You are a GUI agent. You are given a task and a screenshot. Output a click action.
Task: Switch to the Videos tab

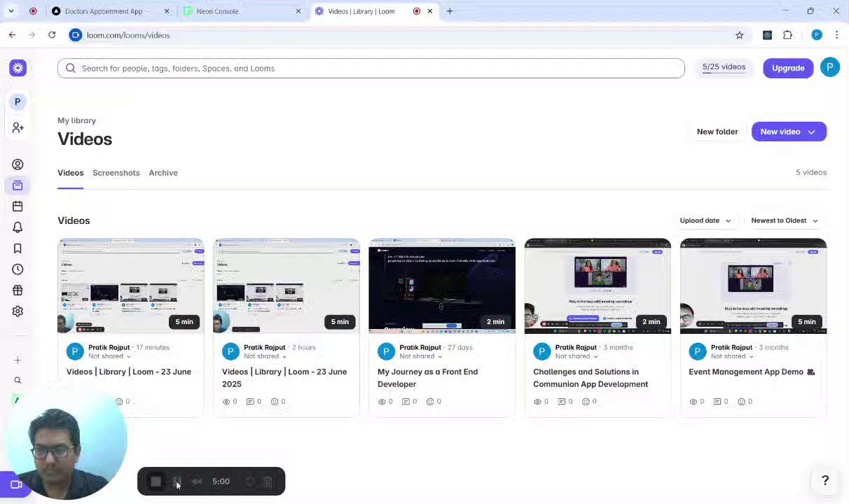pos(70,173)
